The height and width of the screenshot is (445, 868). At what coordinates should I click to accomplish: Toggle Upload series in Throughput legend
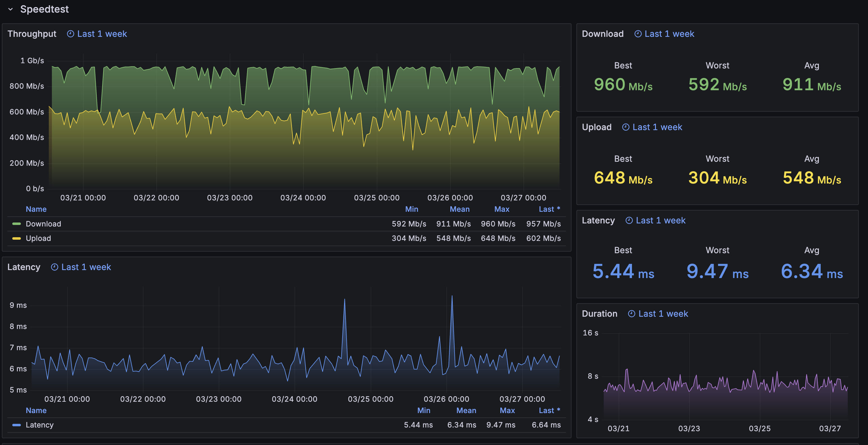coord(38,238)
